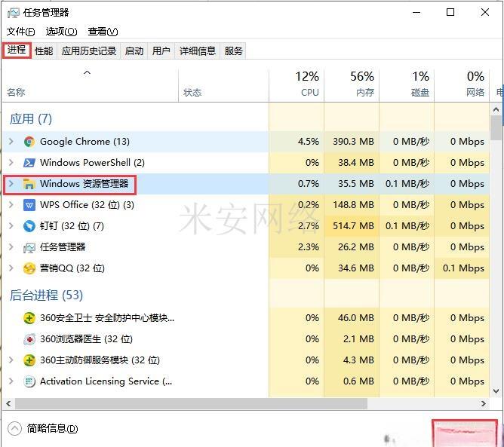Image resolution: width=504 pixels, height=447 pixels.
Task: Click the 148.8 MB memory cell
Action: tap(353, 205)
